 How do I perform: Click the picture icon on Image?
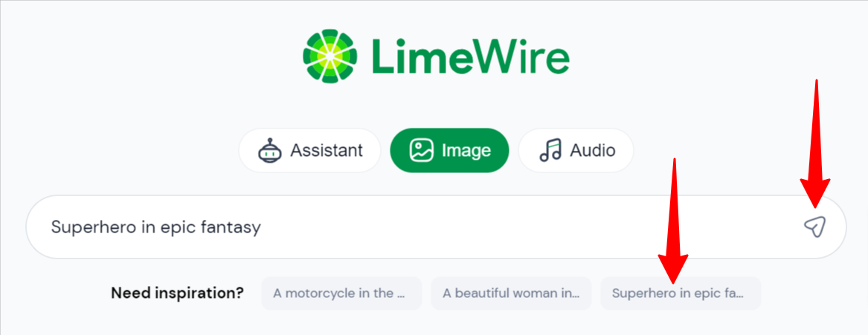coord(422,151)
